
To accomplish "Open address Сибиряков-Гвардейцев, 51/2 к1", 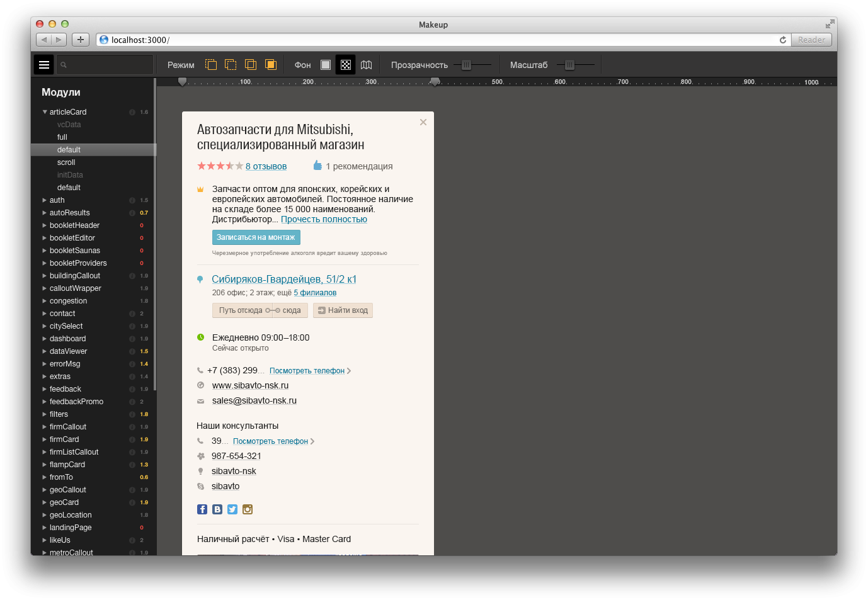I will pos(284,279).
